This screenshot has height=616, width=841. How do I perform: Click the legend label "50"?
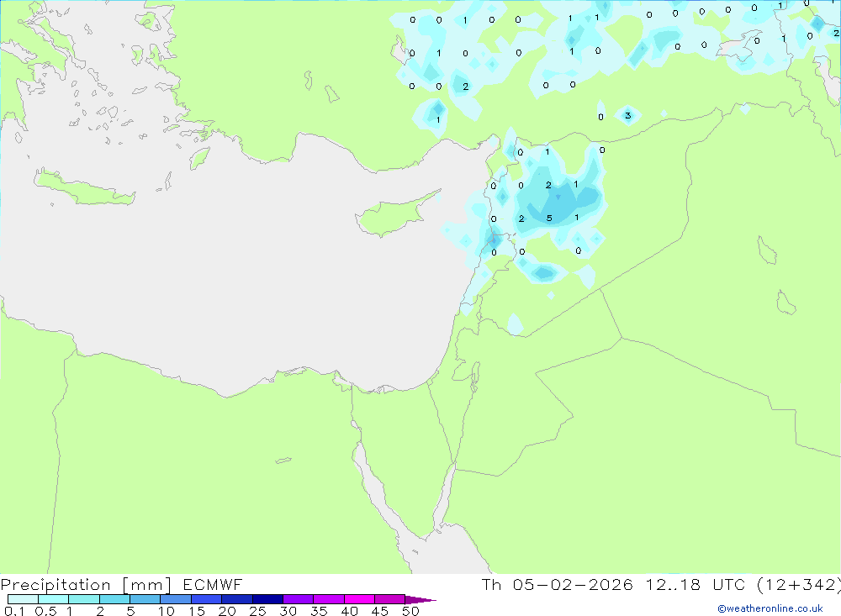[410, 611]
